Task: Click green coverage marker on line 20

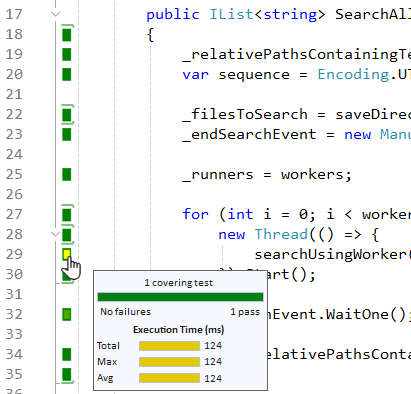Action: tap(67, 75)
